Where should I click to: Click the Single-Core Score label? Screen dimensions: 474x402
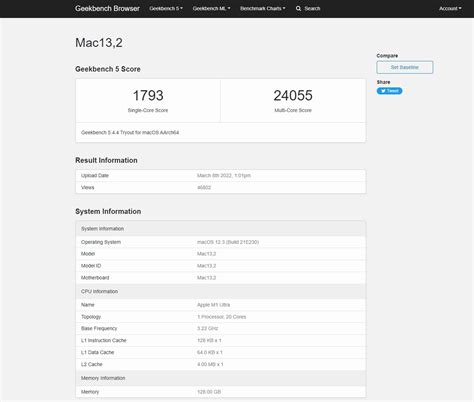(x=148, y=110)
